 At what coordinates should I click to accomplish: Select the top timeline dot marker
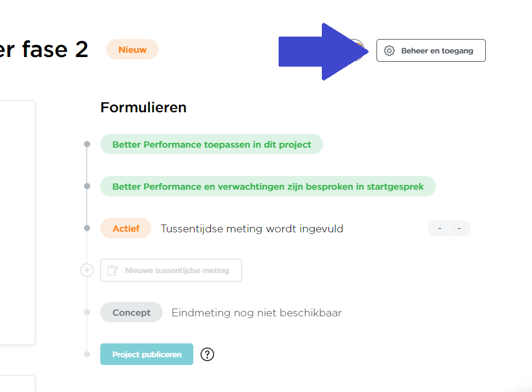(87, 144)
